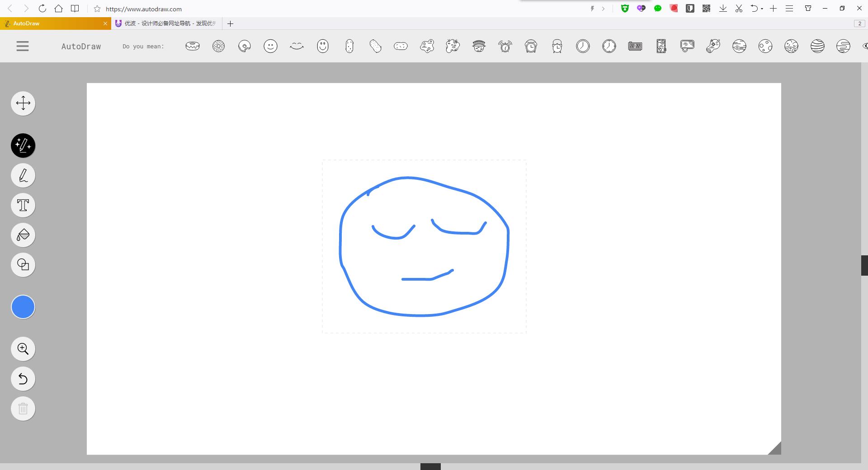
Task: Select the freehand Draw pencil tool
Action: pyautogui.click(x=23, y=175)
